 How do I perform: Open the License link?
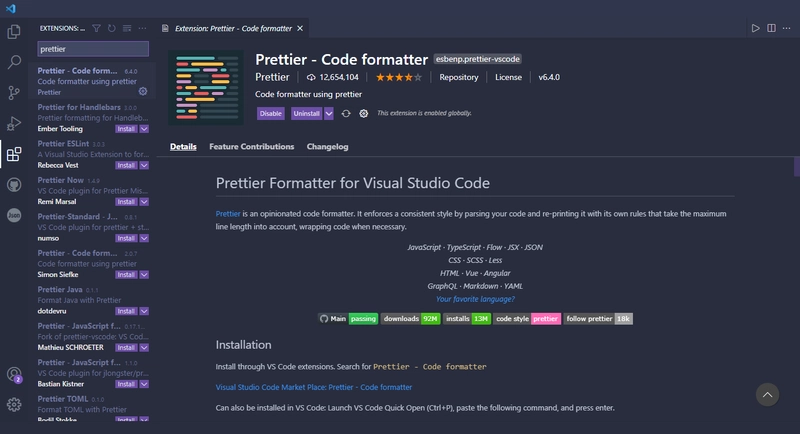pos(508,78)
